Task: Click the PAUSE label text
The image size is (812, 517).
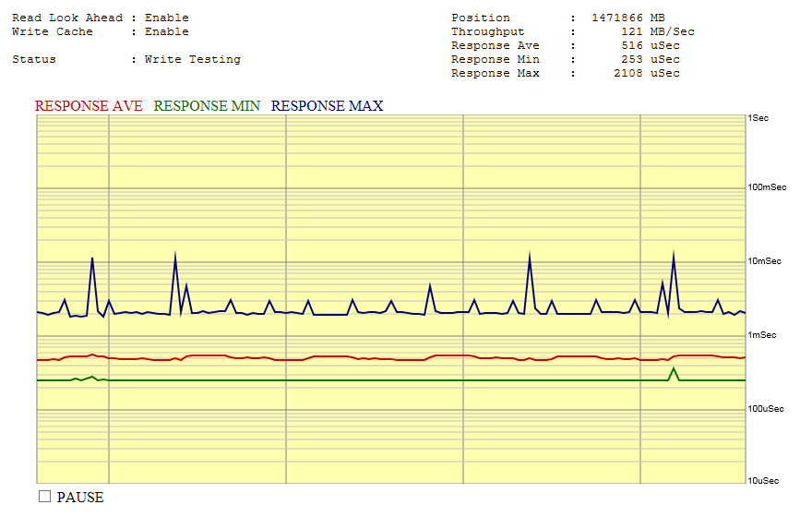Action: tap(80, 498)
